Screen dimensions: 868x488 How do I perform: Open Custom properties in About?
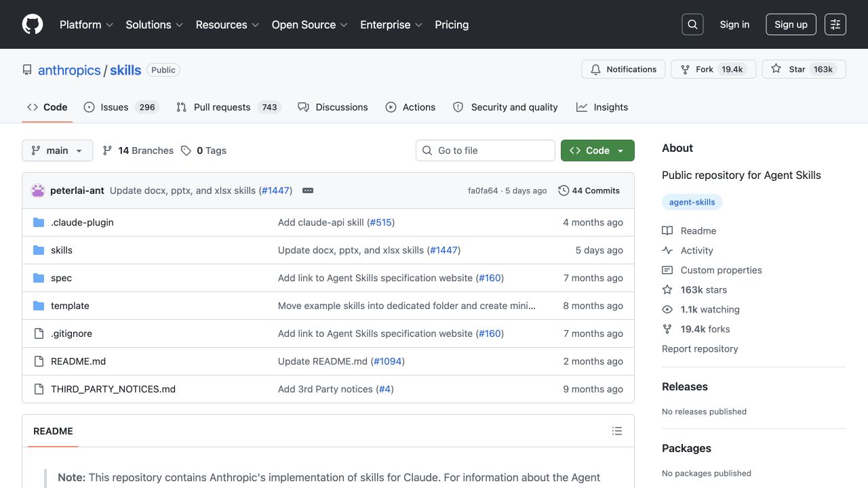[712, 270]
